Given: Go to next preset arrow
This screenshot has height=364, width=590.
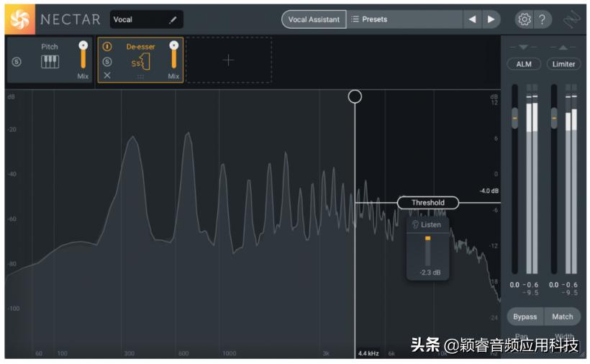Looking at the screenshot, I should [491, 19].
